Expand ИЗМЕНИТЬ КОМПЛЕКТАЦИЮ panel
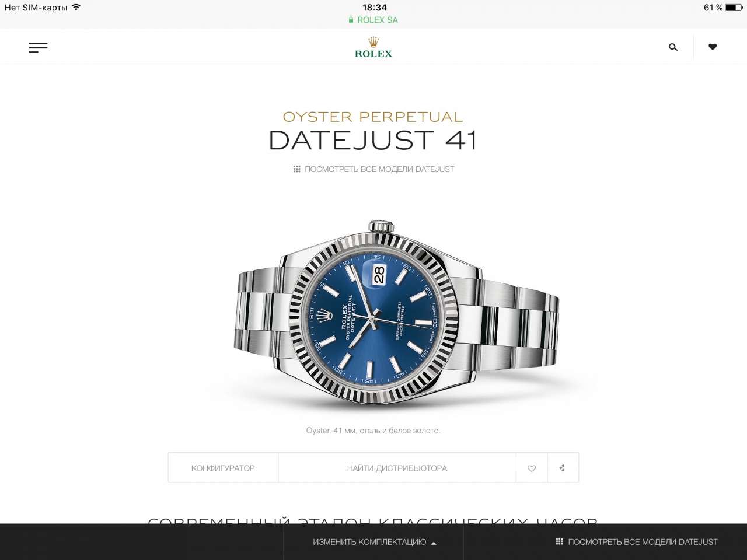 click(x=373, y=542)
